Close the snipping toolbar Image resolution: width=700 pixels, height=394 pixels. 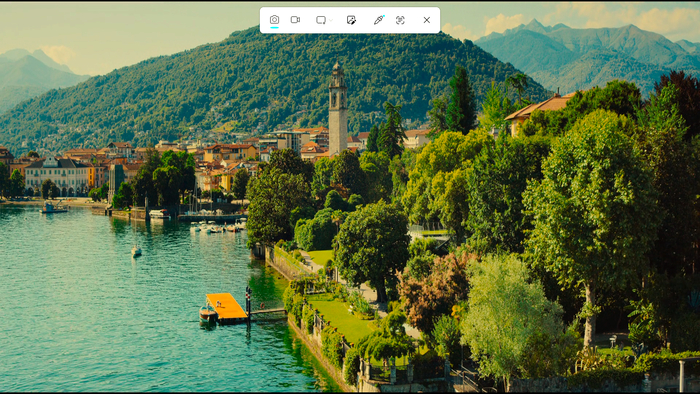coord(427,20)
